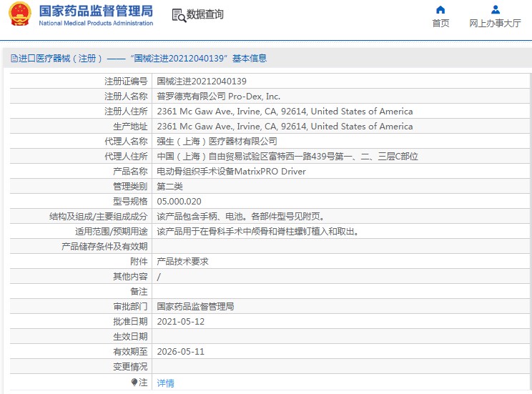Click 产品储存条件及有效期 label

tap(104, 247)
